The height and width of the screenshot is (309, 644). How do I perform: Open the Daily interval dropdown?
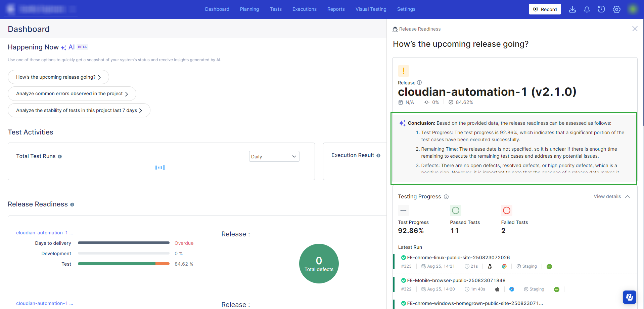[274, 157]
